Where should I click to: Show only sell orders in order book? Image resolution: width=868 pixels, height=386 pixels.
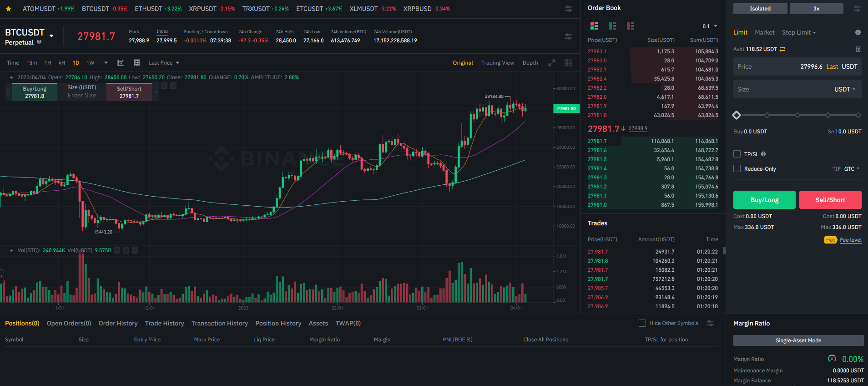630,26
